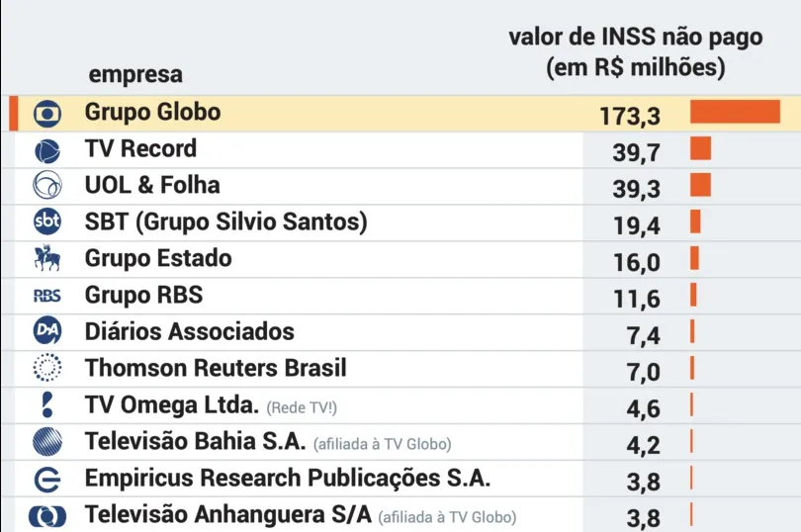
Task: Click the SBT logo icon
Action: pyautogui.click(x=47, y=222)
